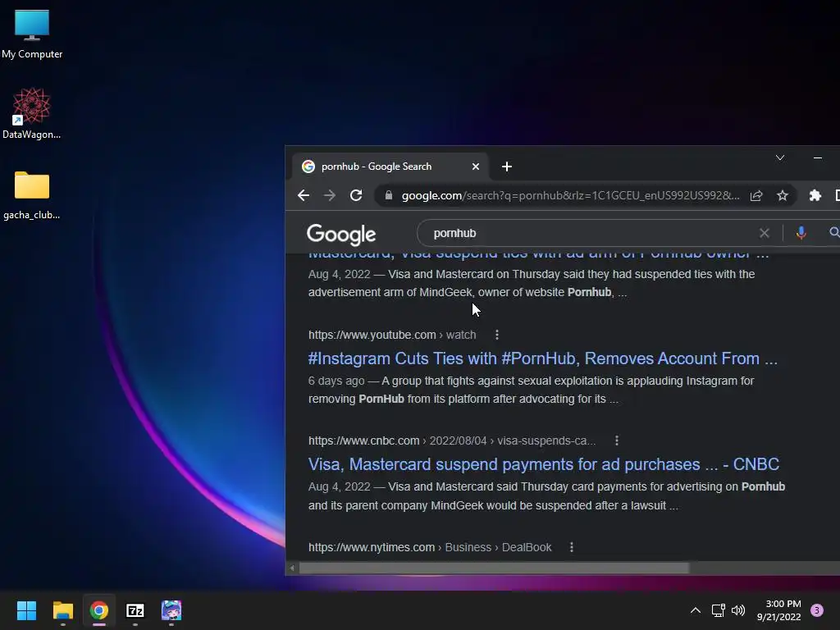Clear the Google search box with X
The width and height of the screenshot is (840, 630).
tap(764, 233)
